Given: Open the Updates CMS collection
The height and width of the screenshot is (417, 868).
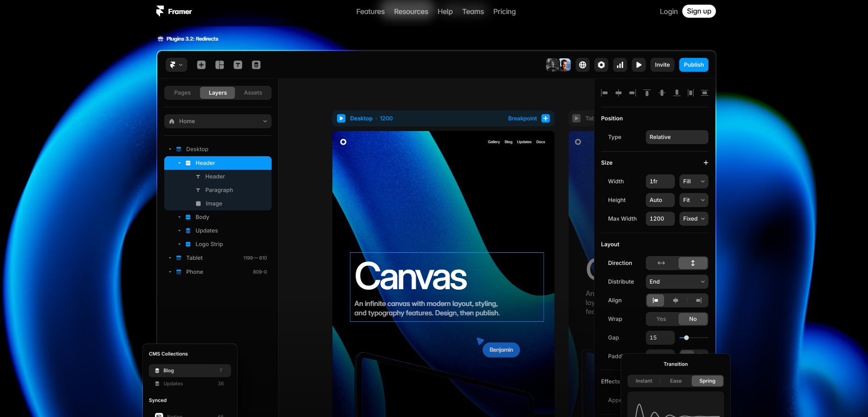Looking at the screenshot, I should (x=190, y=383).
